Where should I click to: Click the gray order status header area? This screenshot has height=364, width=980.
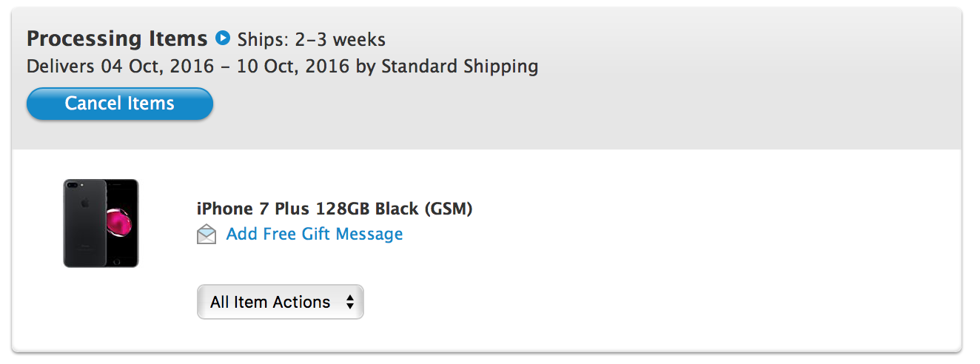tap(486, 78)
